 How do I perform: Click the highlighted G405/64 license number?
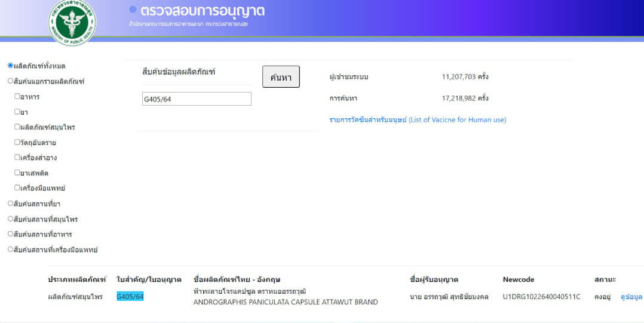130,297
